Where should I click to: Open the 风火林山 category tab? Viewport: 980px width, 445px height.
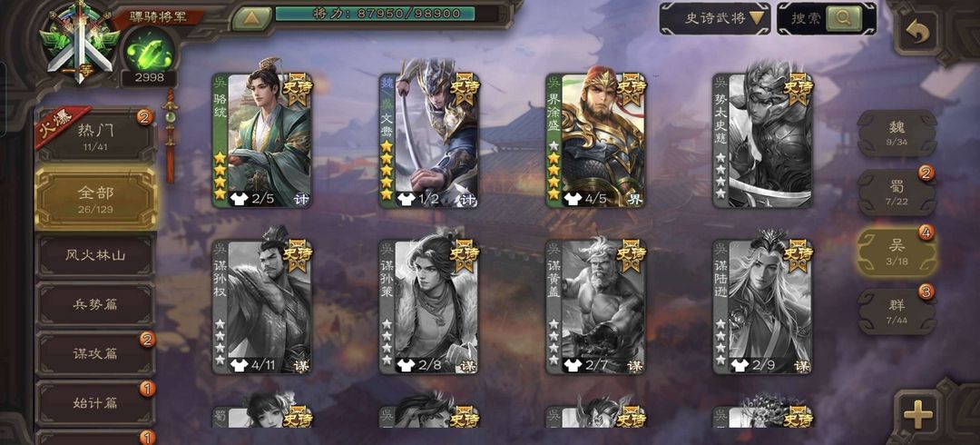coord(95,255)
